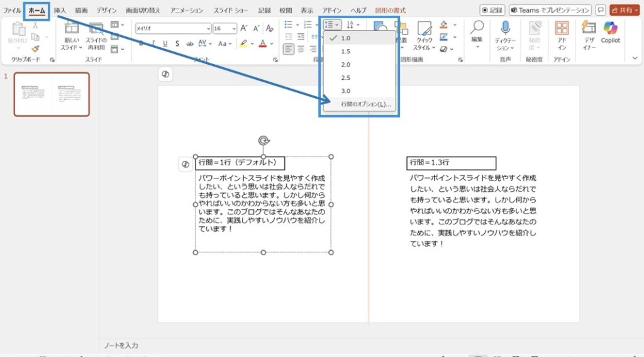Open the 編集 search menu

tap(477, 35)
